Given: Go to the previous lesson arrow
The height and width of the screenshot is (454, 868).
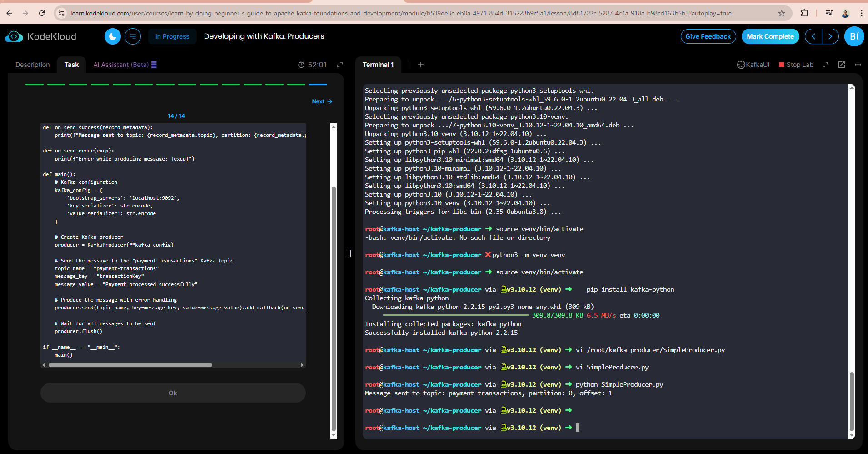Looking at the screenshot, I should click(x=813, y=36).
